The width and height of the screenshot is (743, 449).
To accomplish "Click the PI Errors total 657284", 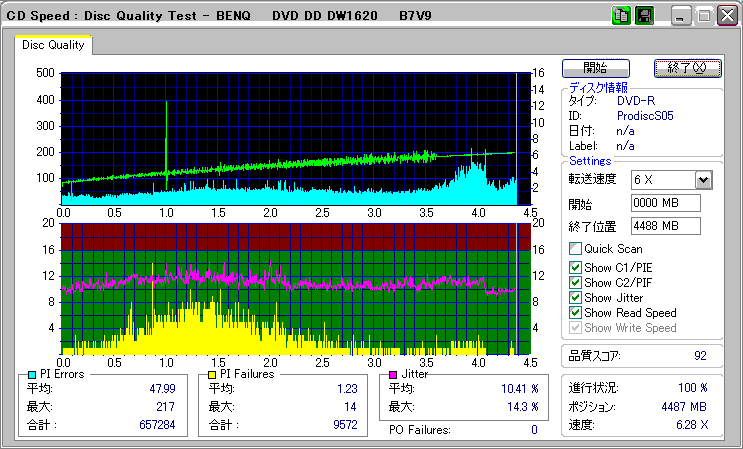I will (x=157, y=424).
